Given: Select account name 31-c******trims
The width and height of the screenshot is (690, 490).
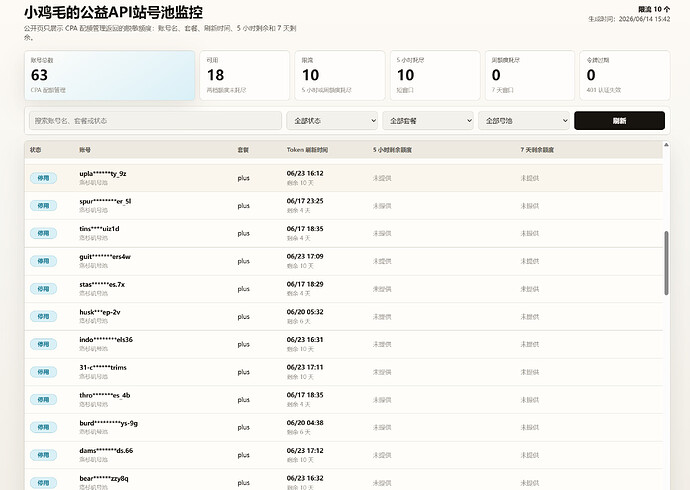Looking at the screenshot, I should point(103,368).
